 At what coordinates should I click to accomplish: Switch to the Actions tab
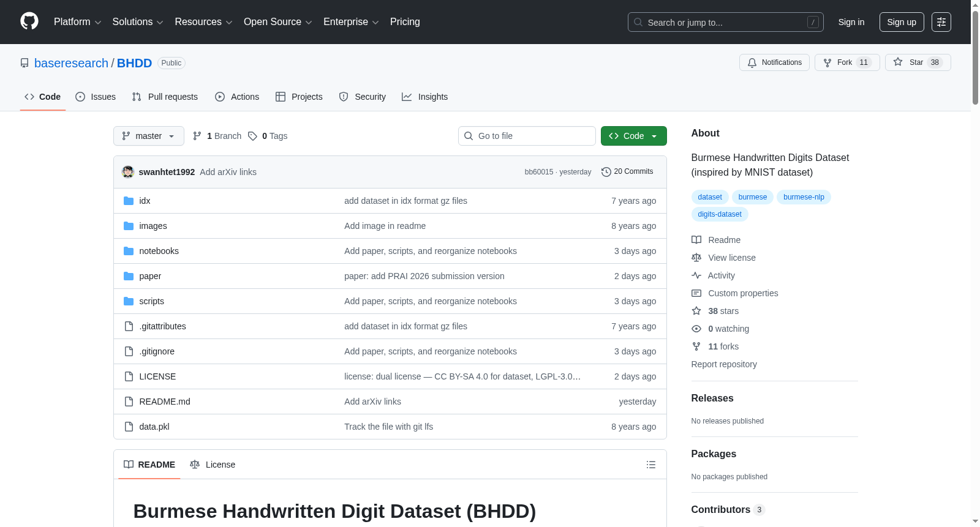(237, 97)
